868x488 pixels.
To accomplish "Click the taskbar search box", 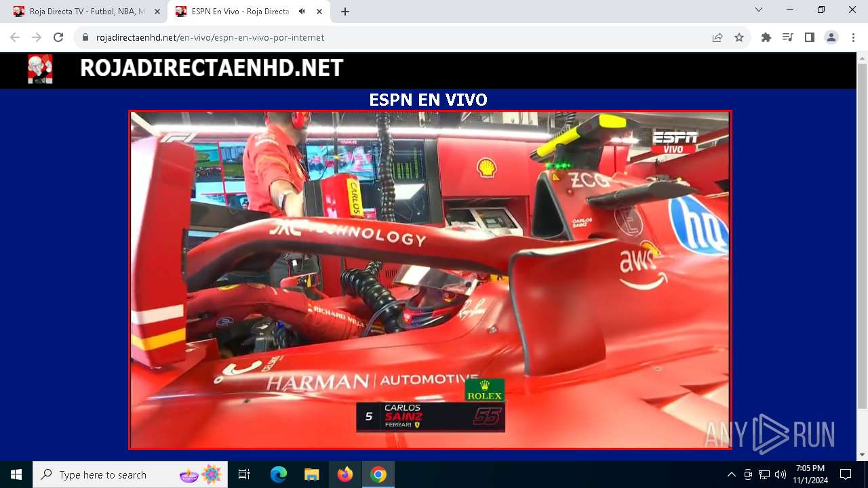I will pos(130,474).
